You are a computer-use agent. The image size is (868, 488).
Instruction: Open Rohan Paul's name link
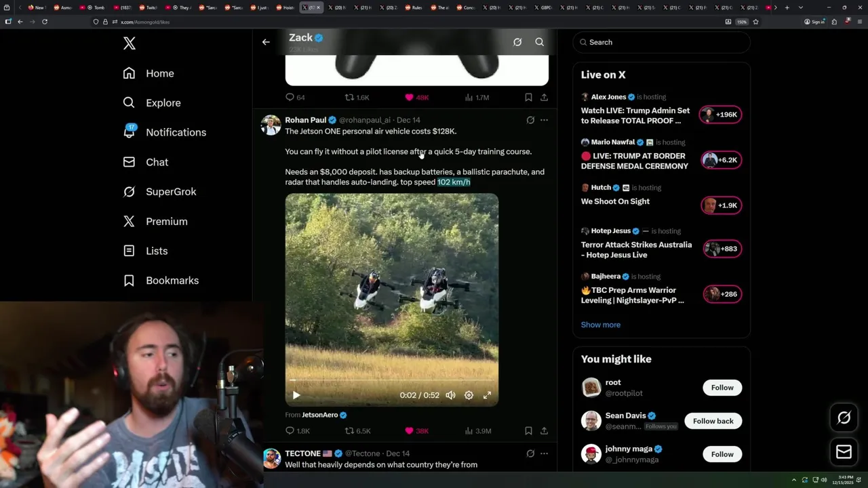[x=305, y=120]
